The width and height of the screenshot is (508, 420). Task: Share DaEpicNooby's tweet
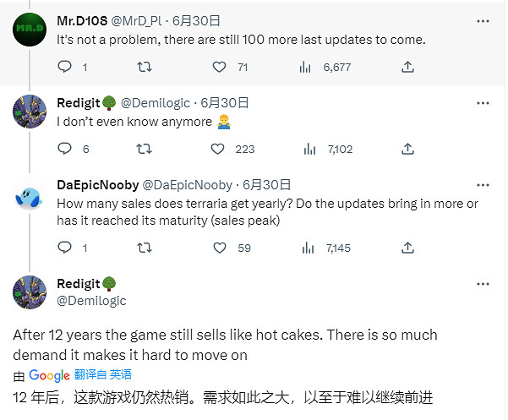[407, 248]
